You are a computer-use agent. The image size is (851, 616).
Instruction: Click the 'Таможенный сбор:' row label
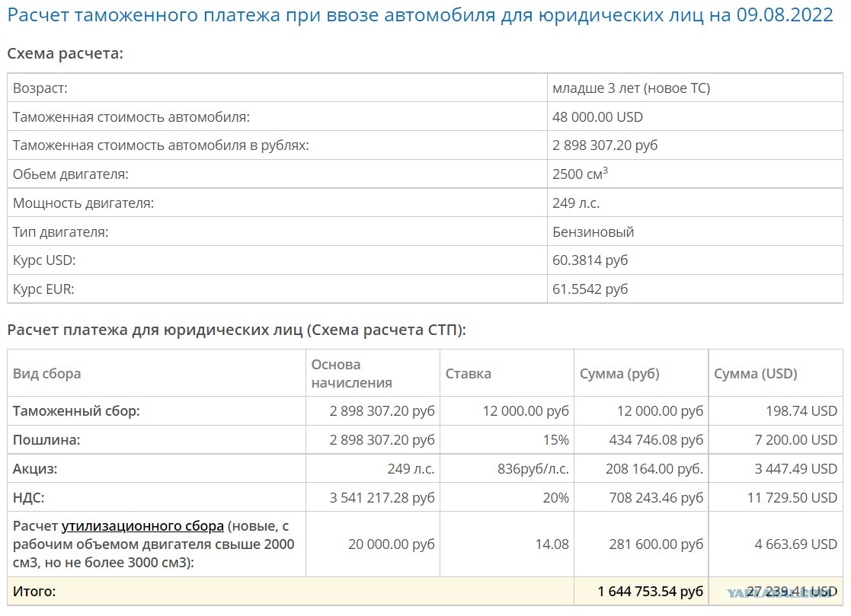[x=76, y=411]
